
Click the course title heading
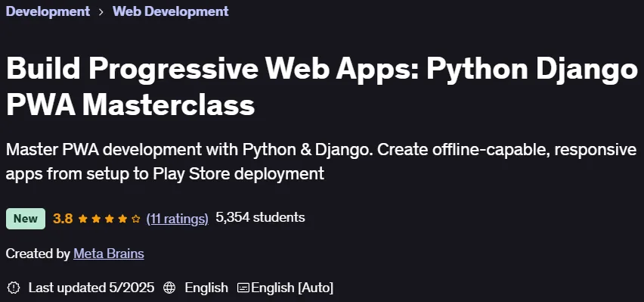(322, 86)
